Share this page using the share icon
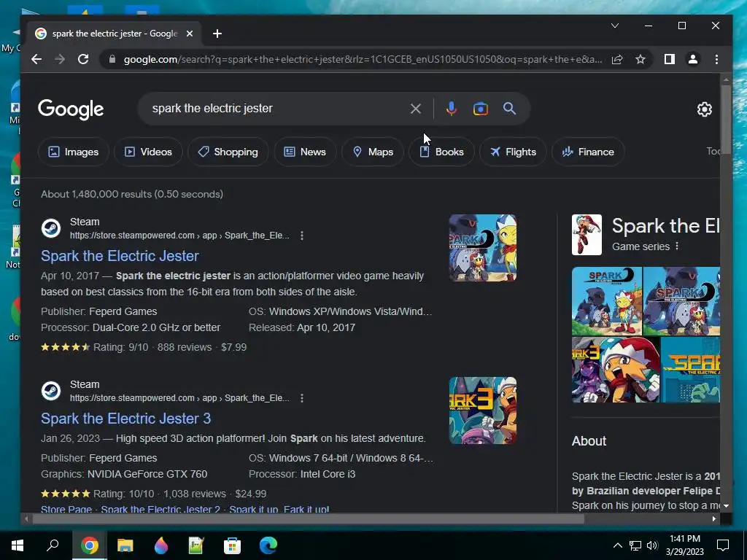This screenshot has height=560, width=747. [x=617, y=59]
